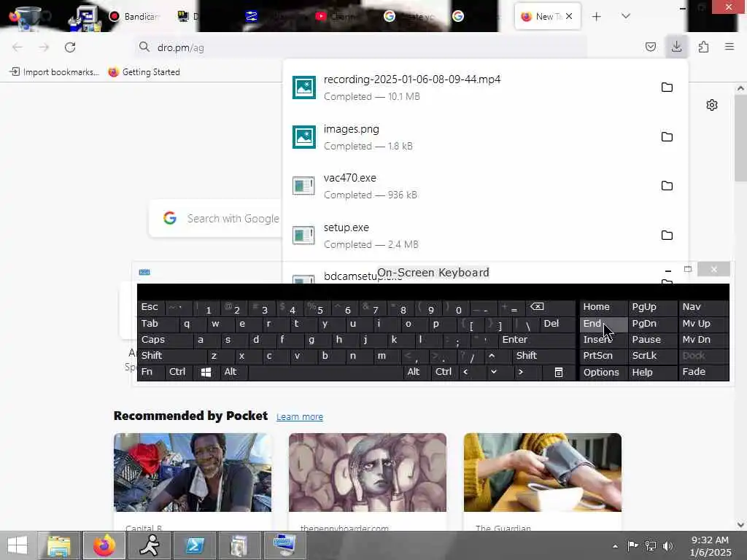Tap PrtScn key on keyboard
This screenshot has width=747, height=560.
tap(603, 356)
